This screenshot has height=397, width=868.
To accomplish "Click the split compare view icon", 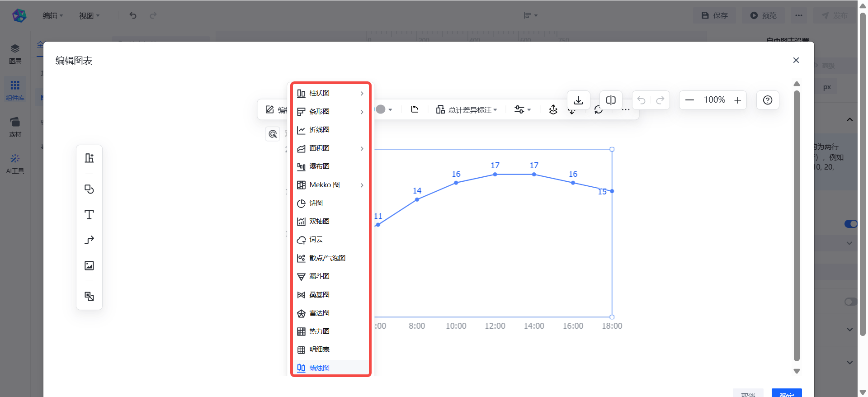I will 611,100.
